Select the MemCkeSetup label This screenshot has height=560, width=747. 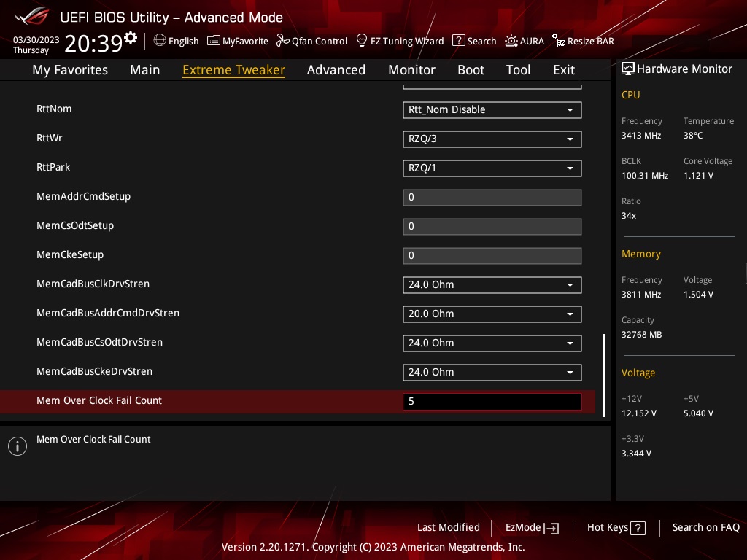[x=70, y=254]
